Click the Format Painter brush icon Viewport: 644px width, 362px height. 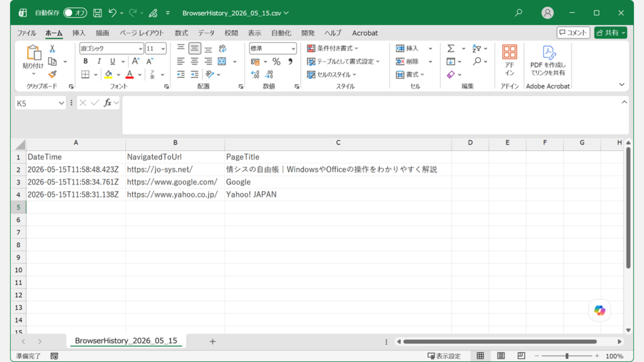[52, 74]
